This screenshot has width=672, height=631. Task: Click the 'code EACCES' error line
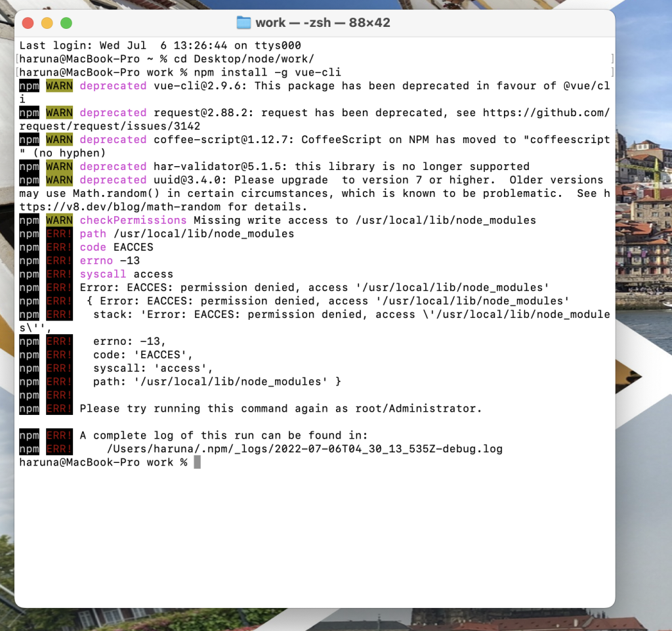(x=116, y=247)
